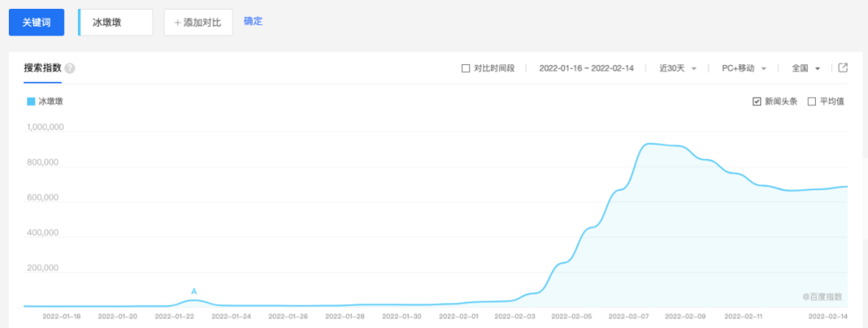Uncheck the 新闻头条 checkbox
Image resolution: width=868 pixels, height=328 pixels.
pyautogui.click(x=756, y=101)
